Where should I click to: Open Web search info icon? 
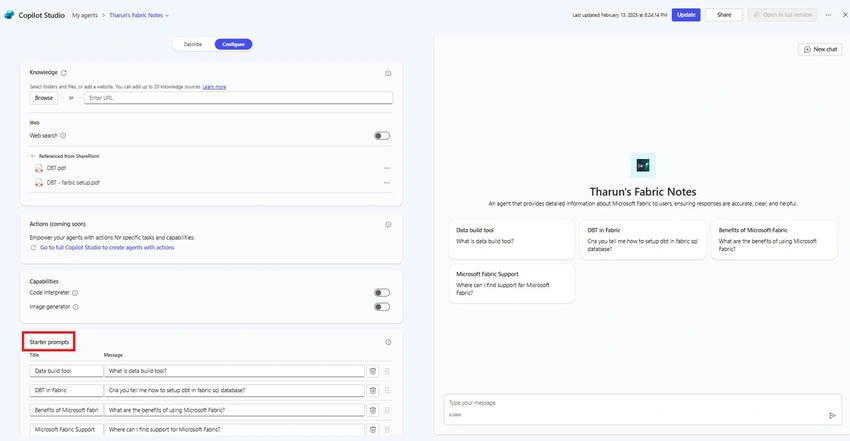(x=63, y=135)
